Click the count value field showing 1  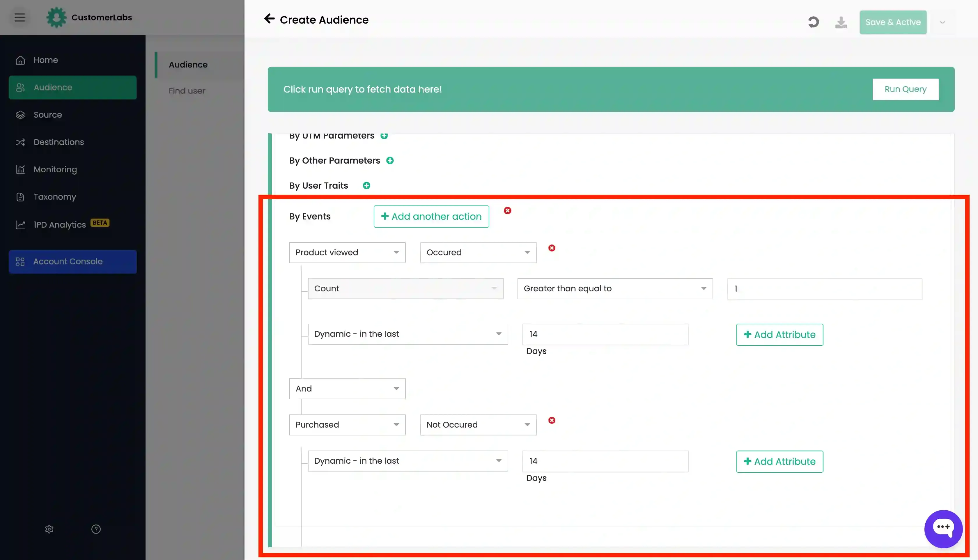coord(825,289)
